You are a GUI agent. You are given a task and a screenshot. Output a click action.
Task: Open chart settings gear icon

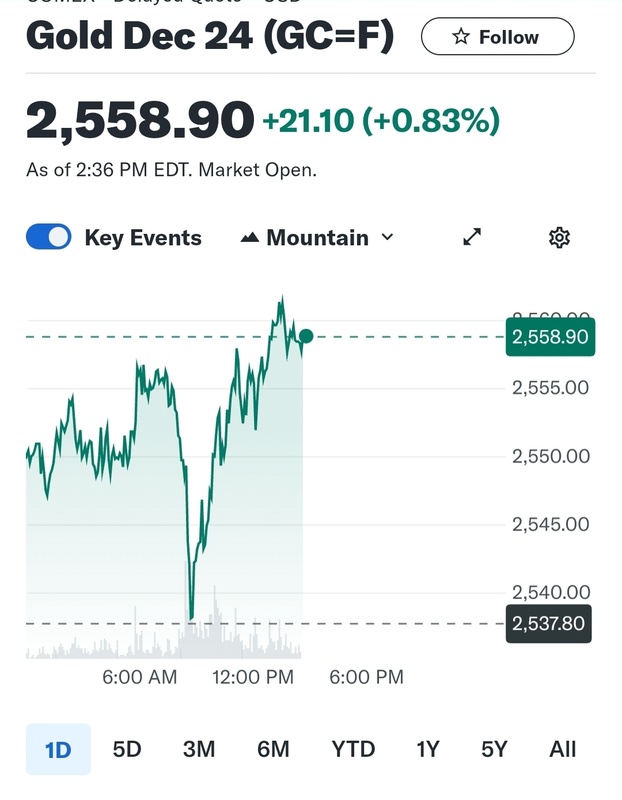point(559,238)
